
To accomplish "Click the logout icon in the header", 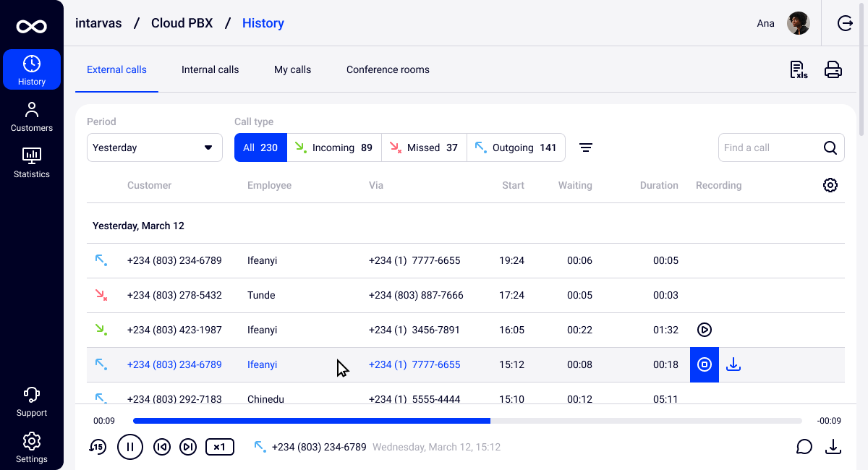I will pos(845,23).
